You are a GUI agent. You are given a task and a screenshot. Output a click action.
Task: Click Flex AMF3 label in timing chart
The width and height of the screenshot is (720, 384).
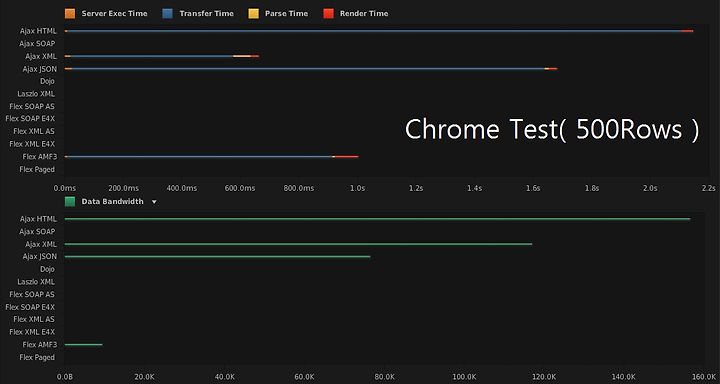(x=39, y=157)
